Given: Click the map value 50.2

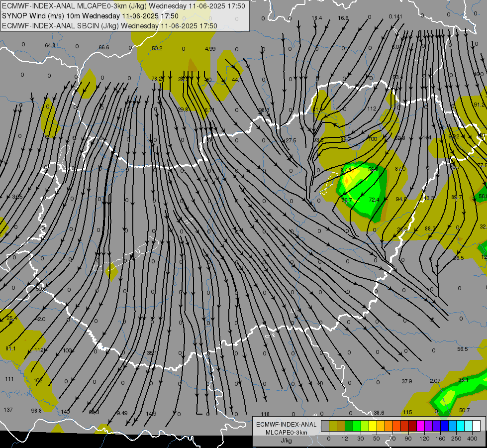Looking at the screenshot, I should [157, 48].
